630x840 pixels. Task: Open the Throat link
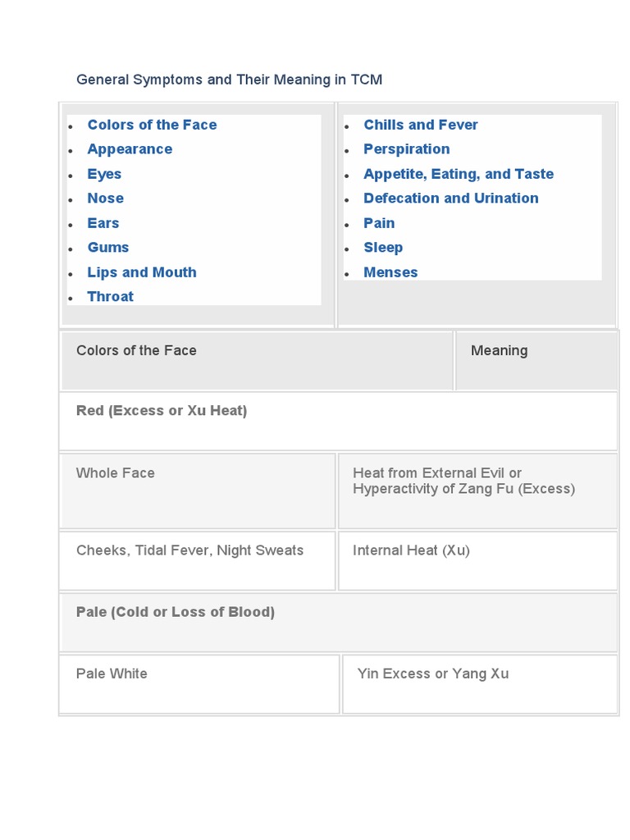pos(110,297)
